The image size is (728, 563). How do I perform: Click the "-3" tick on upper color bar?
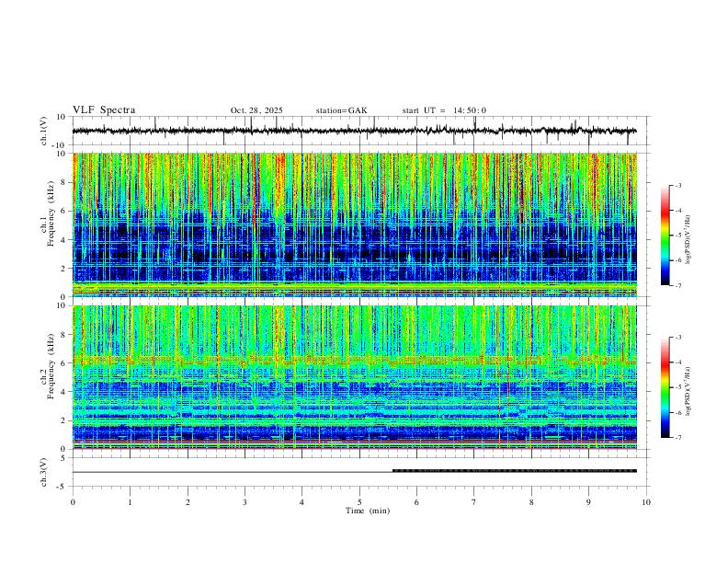677,185
